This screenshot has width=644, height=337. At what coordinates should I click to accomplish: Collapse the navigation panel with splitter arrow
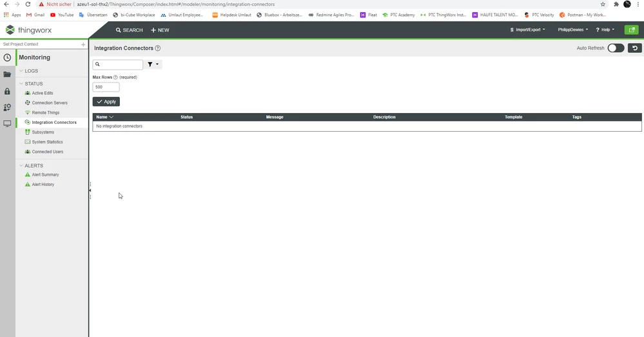coord(90,190)
